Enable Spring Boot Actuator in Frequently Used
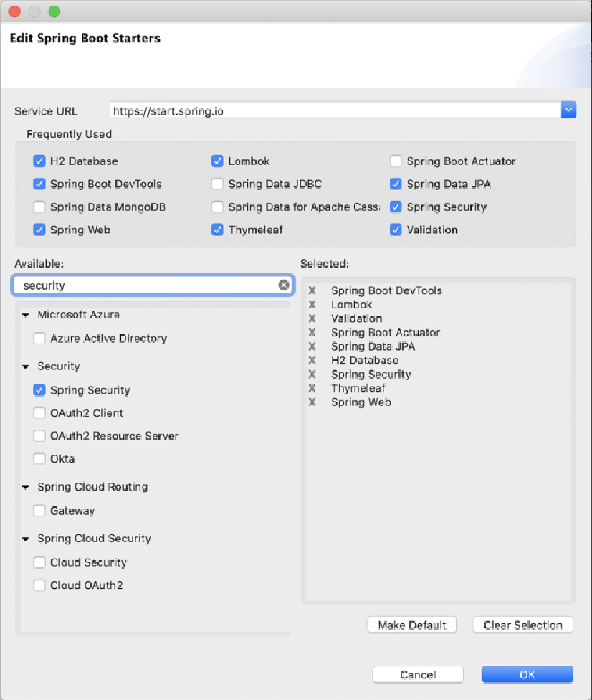The width and height of the screenshot is (592, 700). (x=396, y=161)
